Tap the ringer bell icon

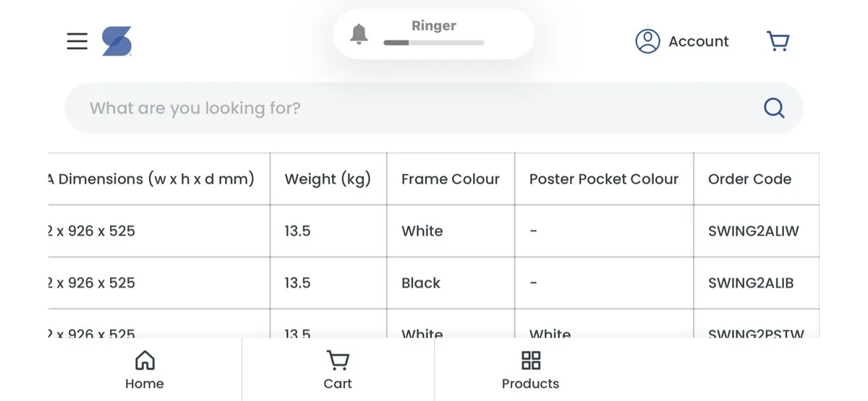(x=359, y=34)
